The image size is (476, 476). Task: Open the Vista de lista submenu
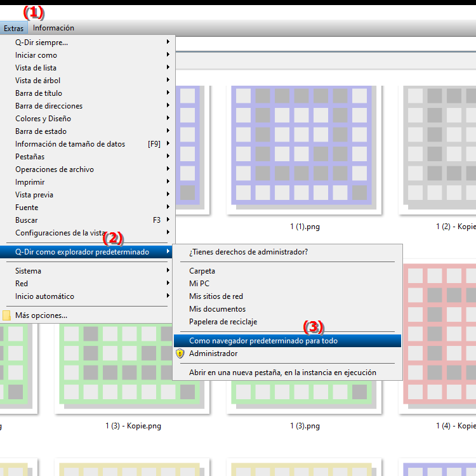click(87, 68)
